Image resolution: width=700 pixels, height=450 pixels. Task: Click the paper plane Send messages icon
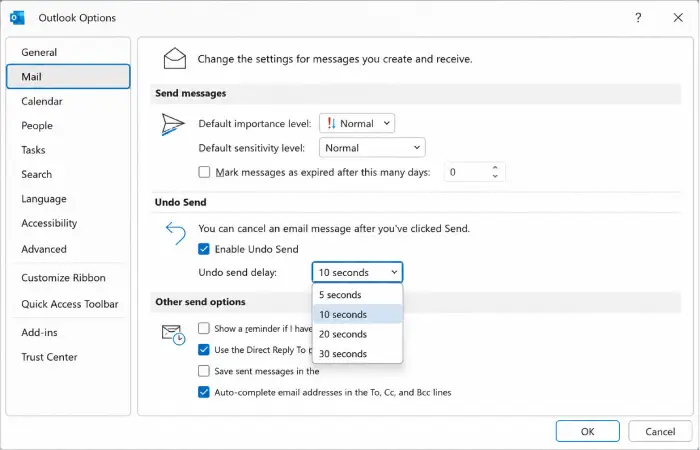click(173, 124)
